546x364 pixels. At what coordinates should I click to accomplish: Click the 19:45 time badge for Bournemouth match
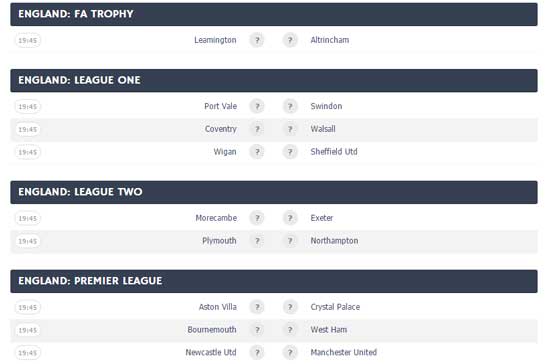(x=28, y=330)
